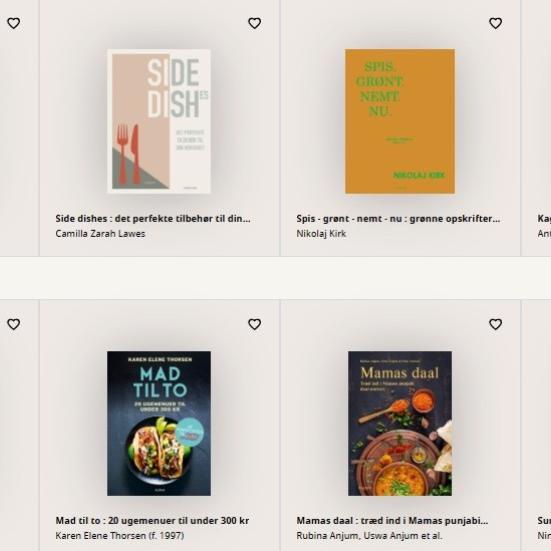
Task: Click heart icon on lower-left cut-off card
Action: [x=14, y=324]
